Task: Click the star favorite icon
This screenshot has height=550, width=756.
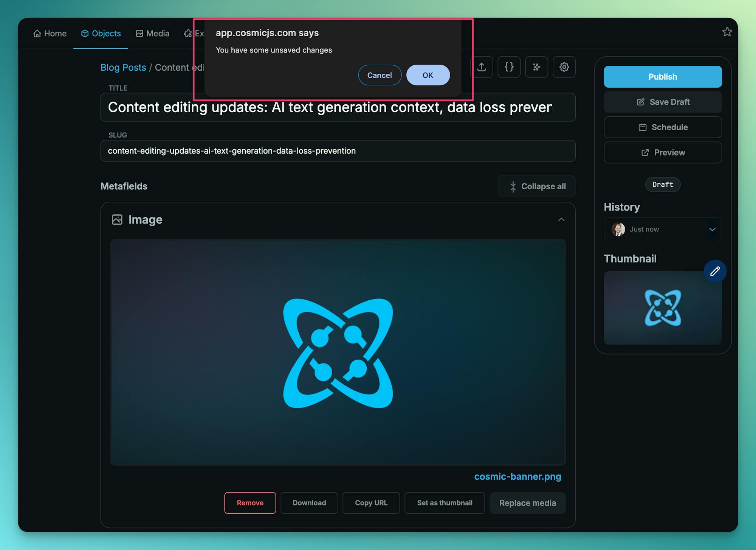Action: click(727, 32)
